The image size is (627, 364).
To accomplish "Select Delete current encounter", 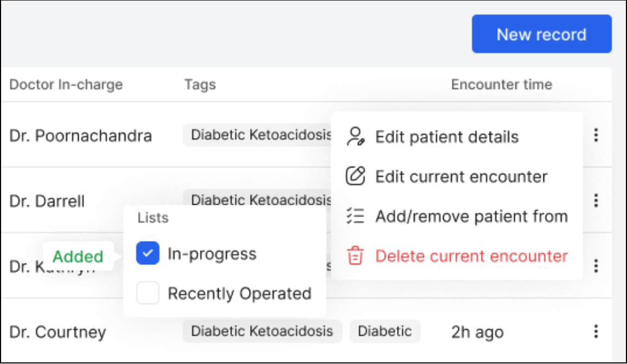I will pyautogui.click(x=471, y=256).
